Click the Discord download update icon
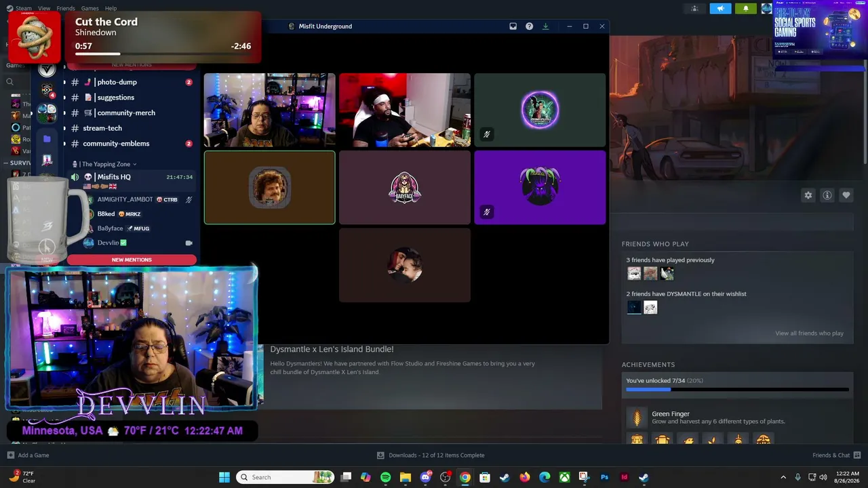Viewport: 868px width, 488px height. pos(546,26)
